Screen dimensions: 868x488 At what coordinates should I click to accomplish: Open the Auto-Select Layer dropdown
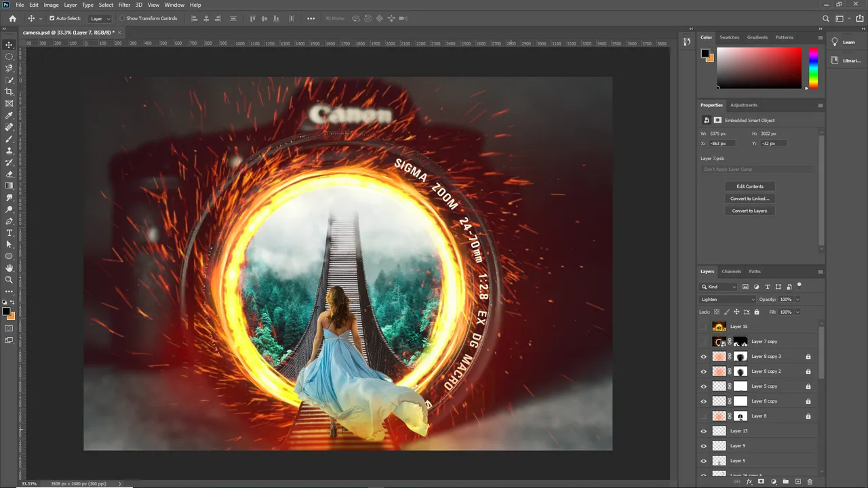pos(100,18)
